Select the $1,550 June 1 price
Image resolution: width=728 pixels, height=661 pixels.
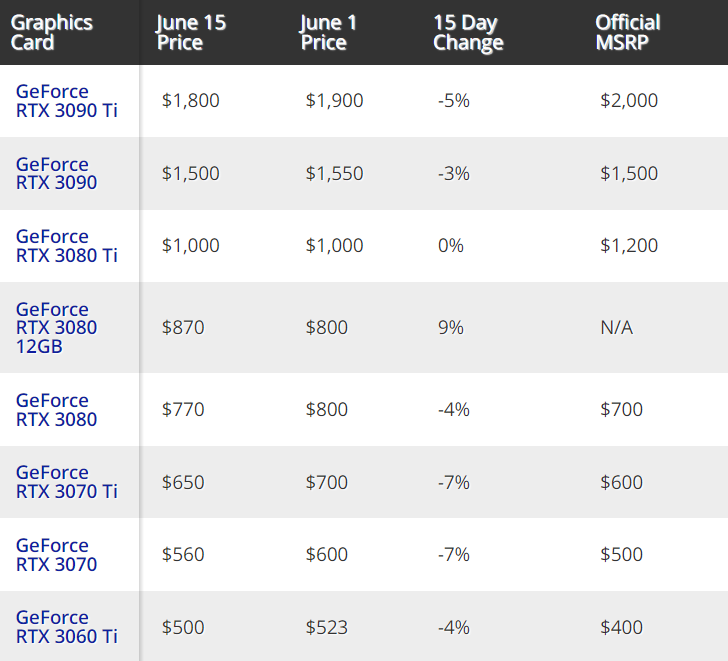pos(334,174)
